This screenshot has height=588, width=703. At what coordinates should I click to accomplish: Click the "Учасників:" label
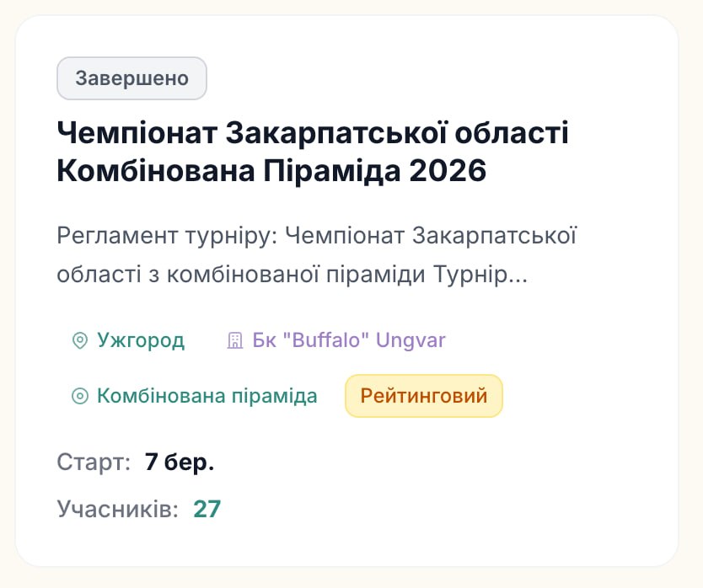tap(118, 509)
